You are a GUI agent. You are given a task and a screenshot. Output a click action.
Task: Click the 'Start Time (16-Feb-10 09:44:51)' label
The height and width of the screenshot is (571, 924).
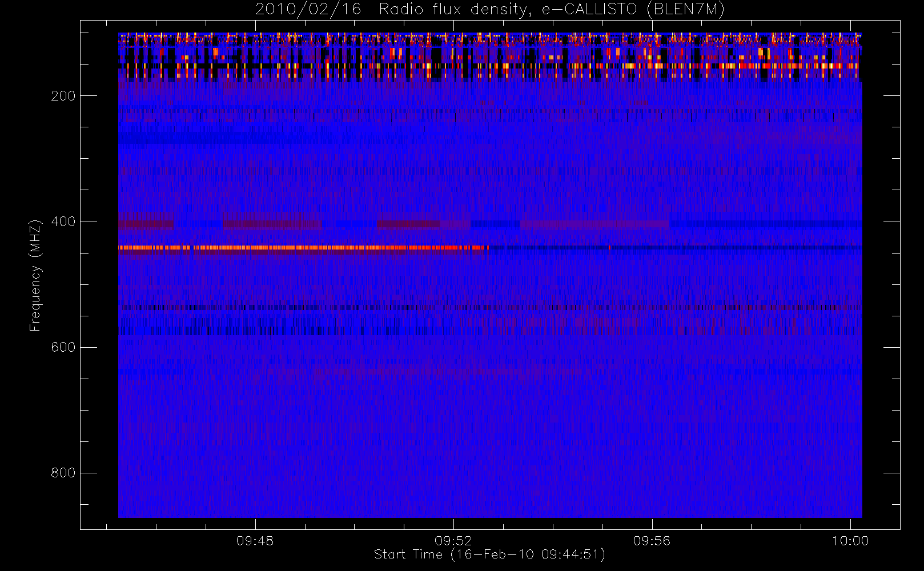click(x=489, y=554)
